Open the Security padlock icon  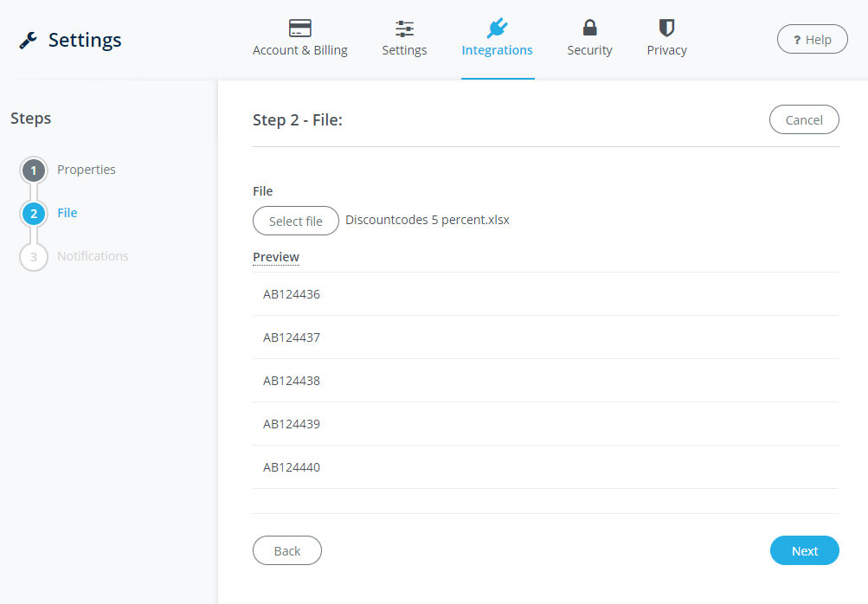pyautogui.click(x=589, y=28)
